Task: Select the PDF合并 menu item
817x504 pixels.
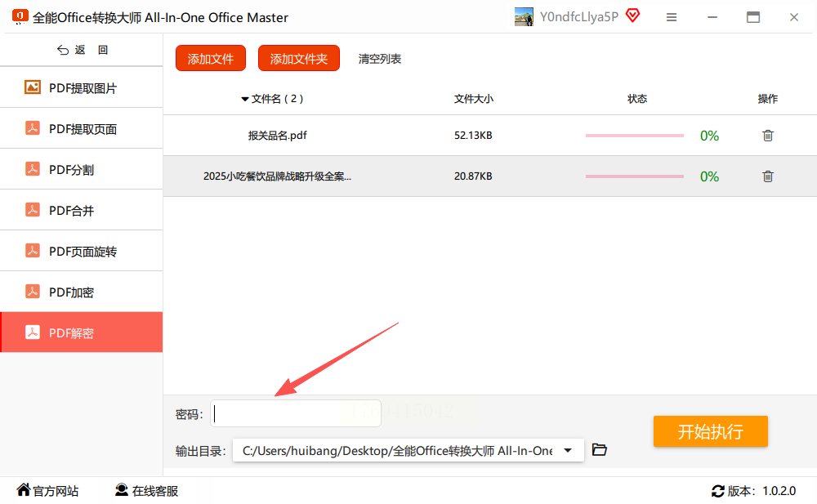Action: (81, 210)
